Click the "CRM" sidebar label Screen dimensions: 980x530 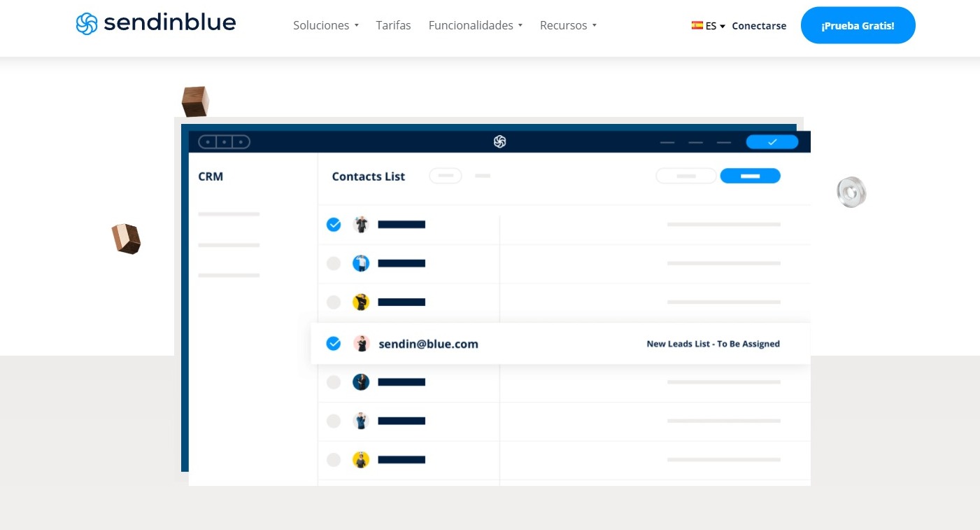[x=211, y=176]
